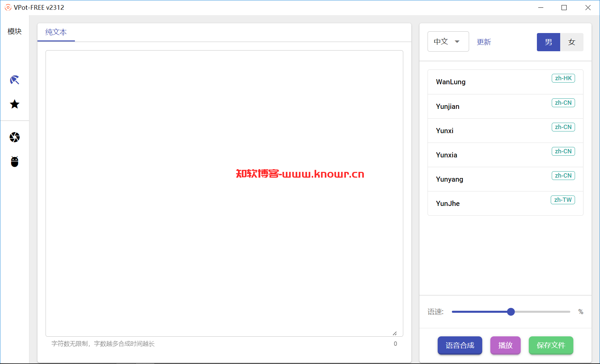This screenshot has height=364, width=600.
Task: Click the textarea resize handle corner
Action: point(395,333)
